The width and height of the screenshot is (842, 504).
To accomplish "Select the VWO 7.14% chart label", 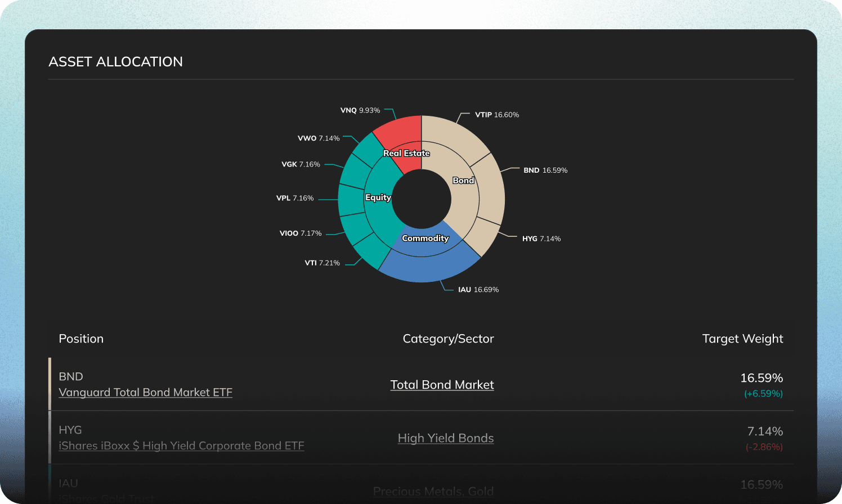I will click(319, 138).
